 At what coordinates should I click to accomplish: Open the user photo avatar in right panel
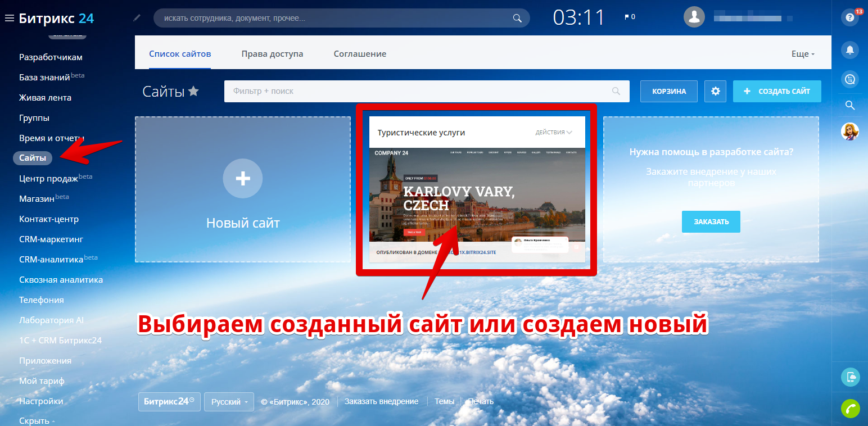coord(850,132)
